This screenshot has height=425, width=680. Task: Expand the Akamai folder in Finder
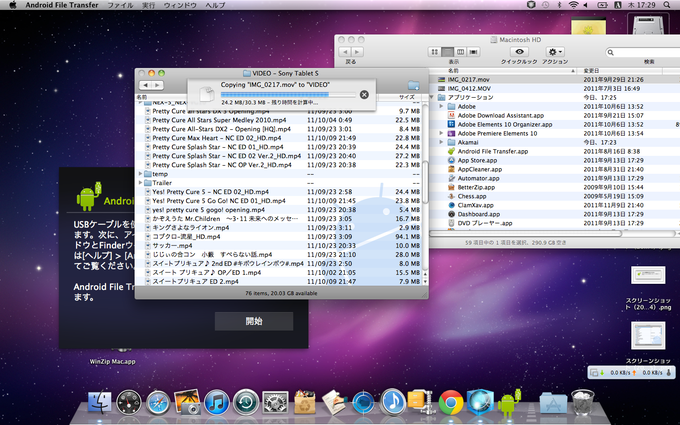[x=441, y=142]
